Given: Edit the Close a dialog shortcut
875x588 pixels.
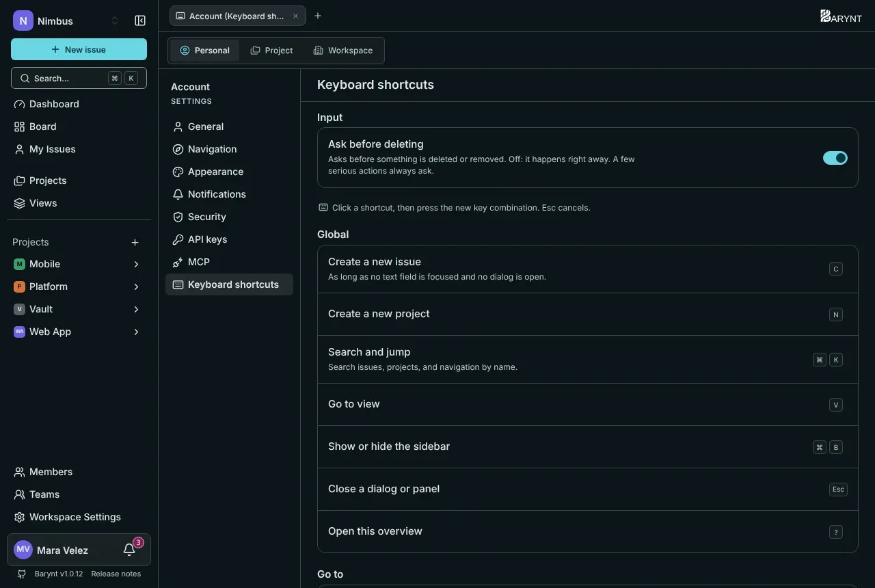Looking at the screenshot, I should click(x=838, y=490).
